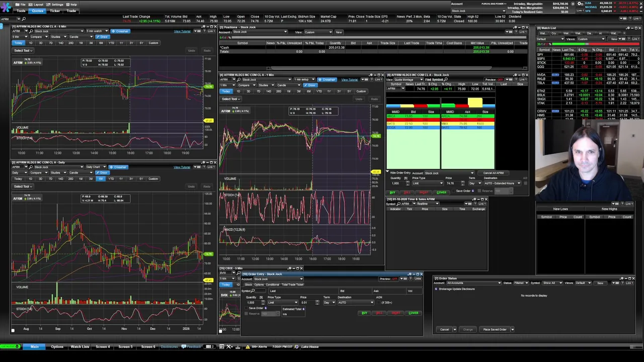Toggle Draw mode in 5 Min chart

pos(103,37)
